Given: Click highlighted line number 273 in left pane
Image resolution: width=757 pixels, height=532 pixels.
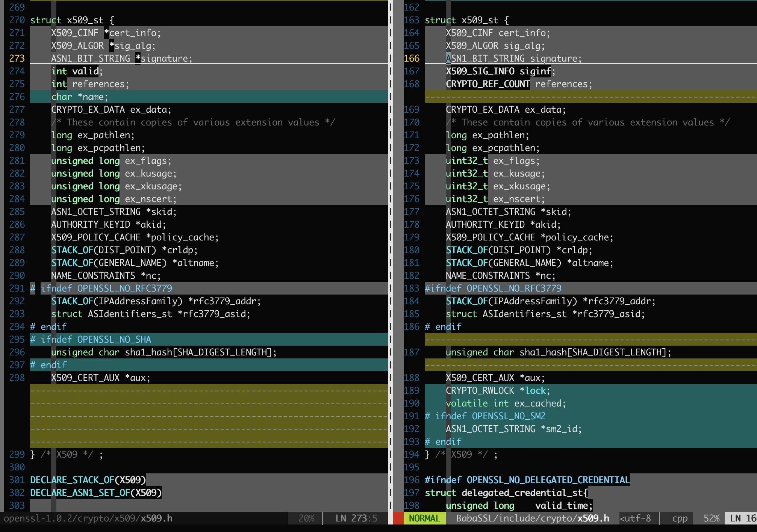Looking at the screenshot, I should (x=17, y=59).
